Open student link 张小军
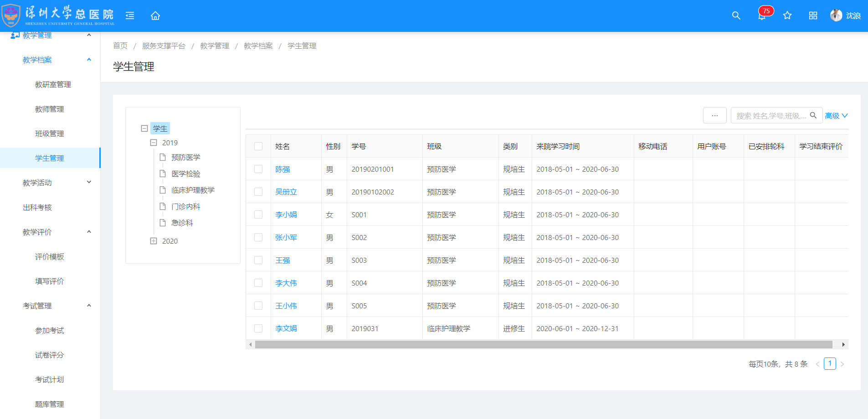 point(286,237)
